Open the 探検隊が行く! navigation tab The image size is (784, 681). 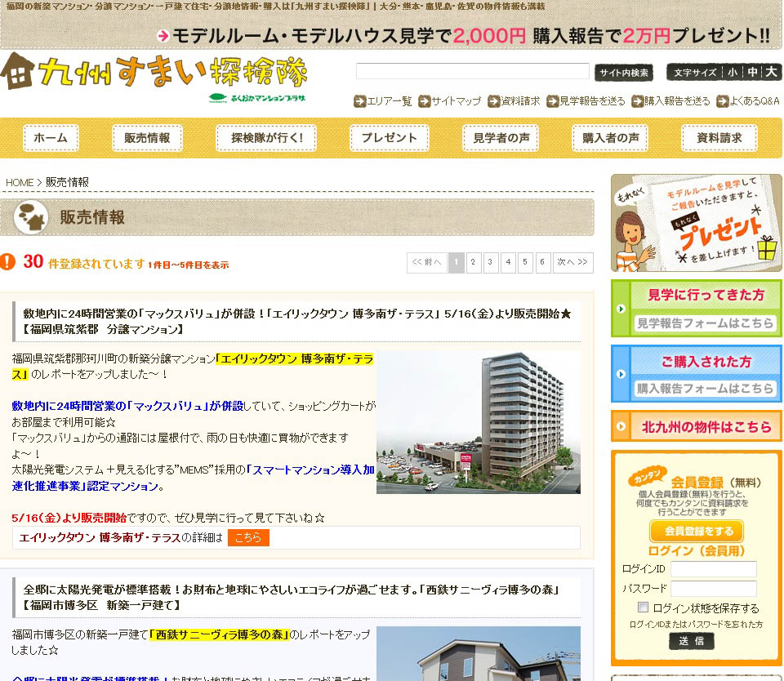click(x=266, y=138)
